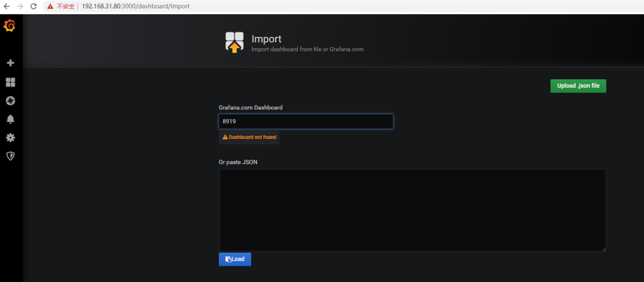Reload the page with browser refresh icon
This screenshot has width=644, height=282.
(34, 7)
